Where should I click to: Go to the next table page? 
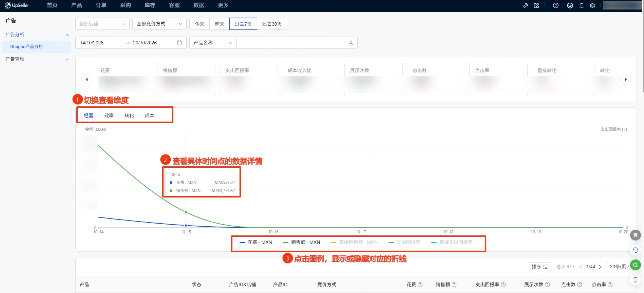click(x=600, y=267)
